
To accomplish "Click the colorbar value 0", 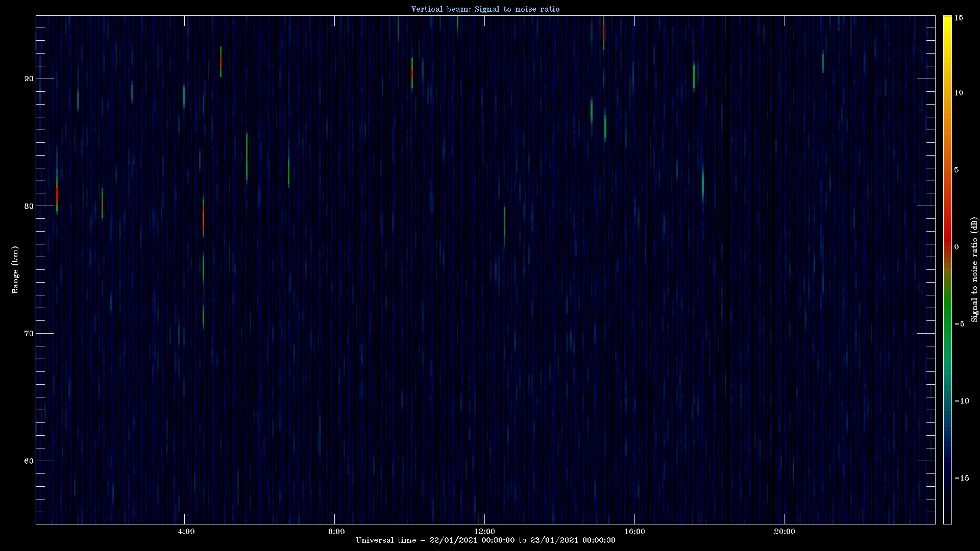I will 957,247.
